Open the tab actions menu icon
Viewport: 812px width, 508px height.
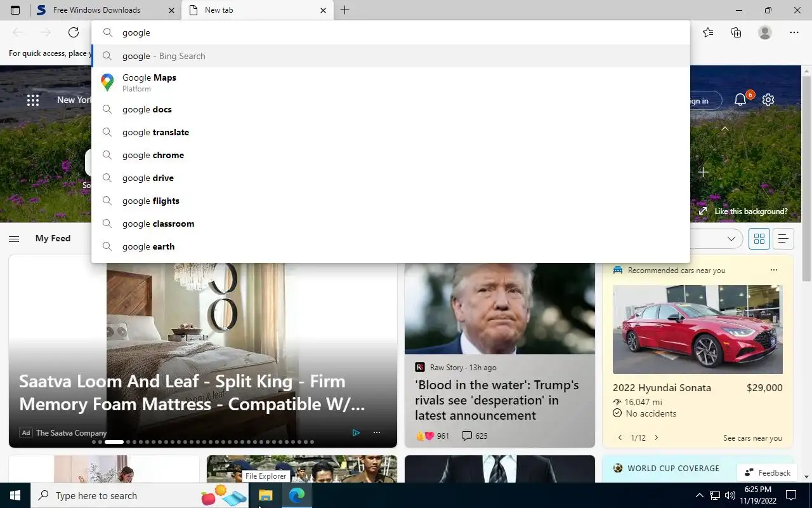tap(15, 10)
